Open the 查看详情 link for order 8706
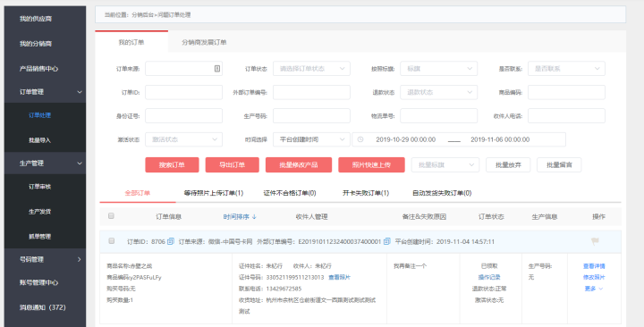 tap(594, 266)
